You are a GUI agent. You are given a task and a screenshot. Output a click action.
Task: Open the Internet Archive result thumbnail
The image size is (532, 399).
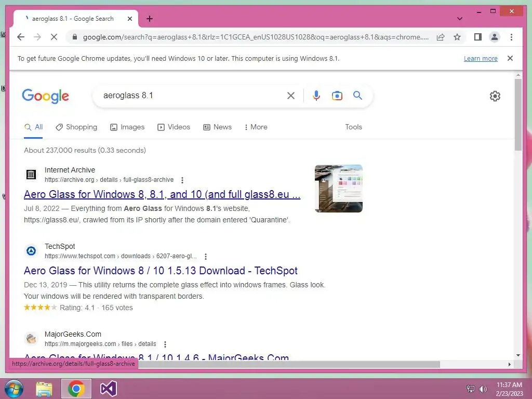tap(339, 189)
